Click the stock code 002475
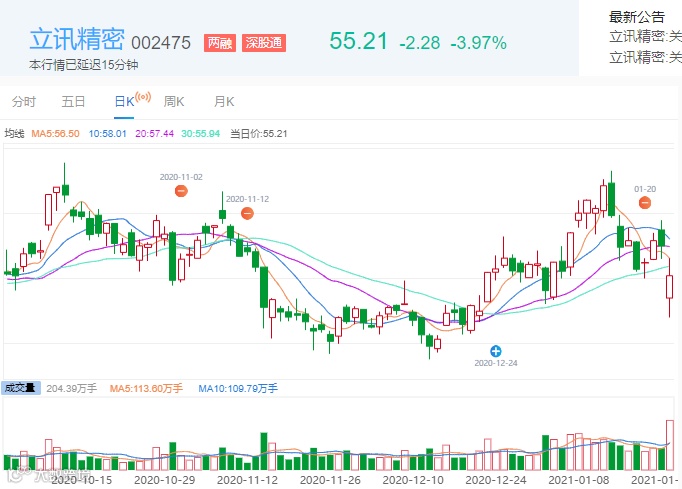Viewport: 682px width, 489px height. click(161, 43)
